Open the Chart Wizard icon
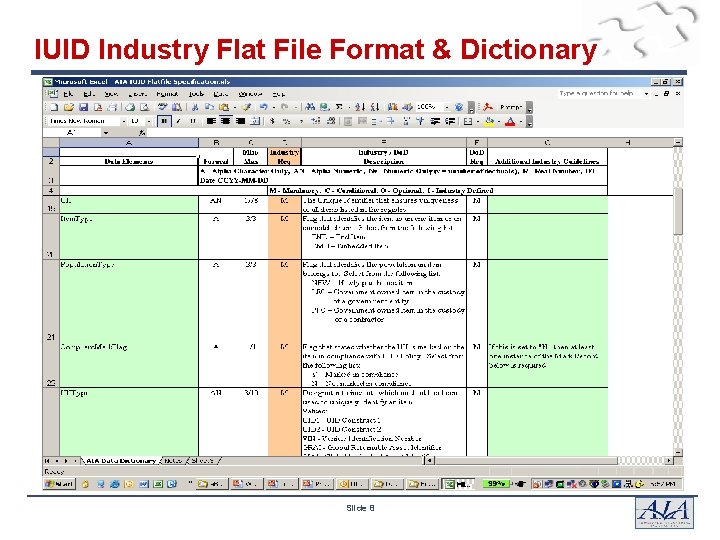Screen dimensions: 720x540 point(393,107)
